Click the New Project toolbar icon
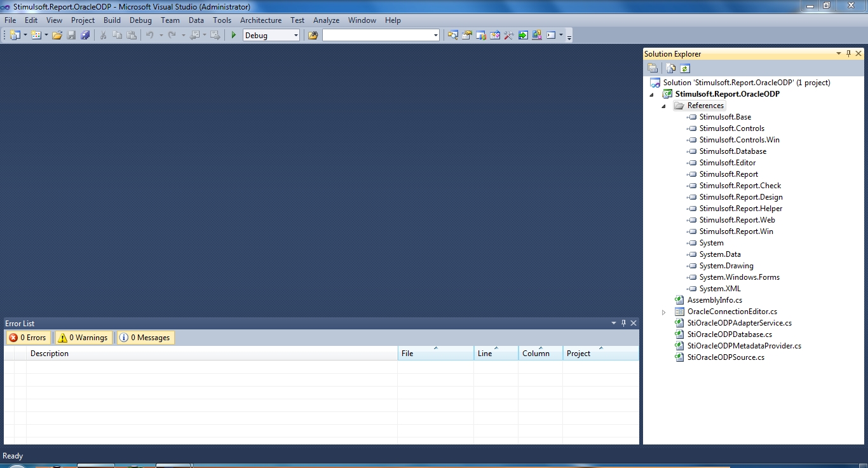 (x=15, y=36)
